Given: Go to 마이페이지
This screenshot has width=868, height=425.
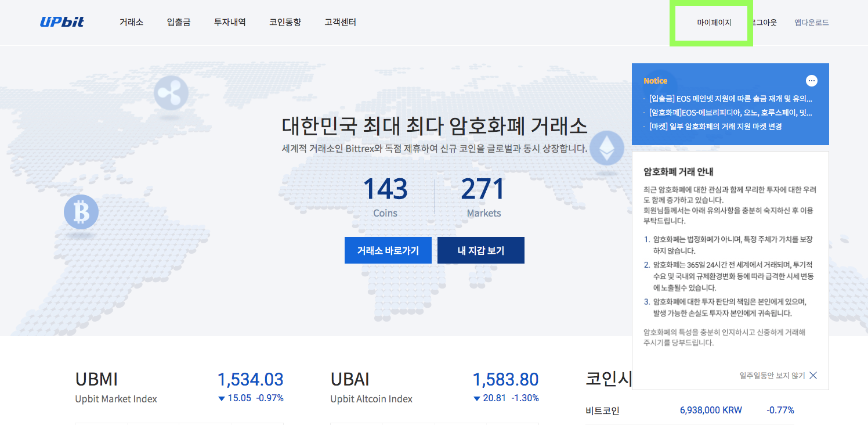Looking at the screenshot, I should 714,23.
